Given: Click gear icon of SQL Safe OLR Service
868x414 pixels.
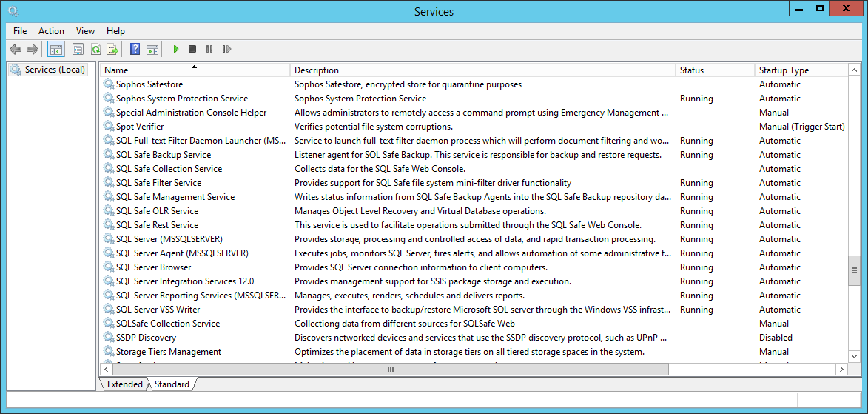Looking at the screenshot, I should (x=109, y=210).
